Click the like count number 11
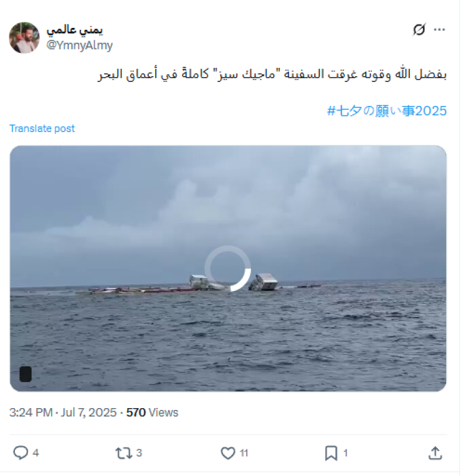Screen dimensions: 461x476 244,453
